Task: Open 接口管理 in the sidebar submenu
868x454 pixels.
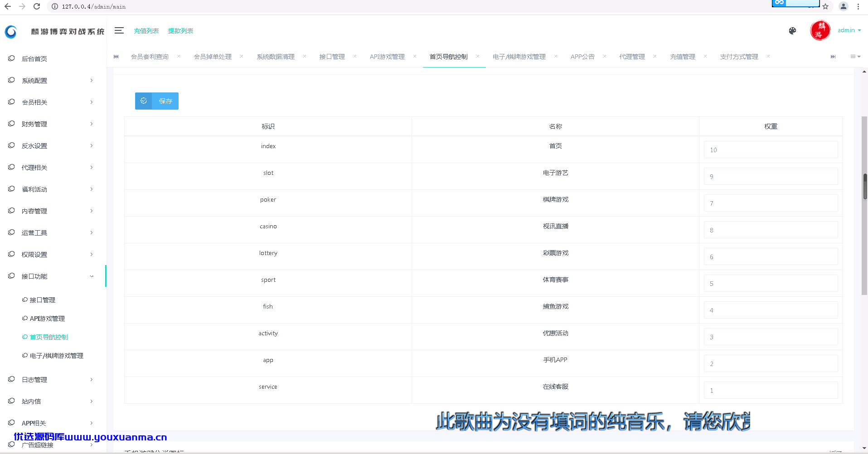Action: 42,300
